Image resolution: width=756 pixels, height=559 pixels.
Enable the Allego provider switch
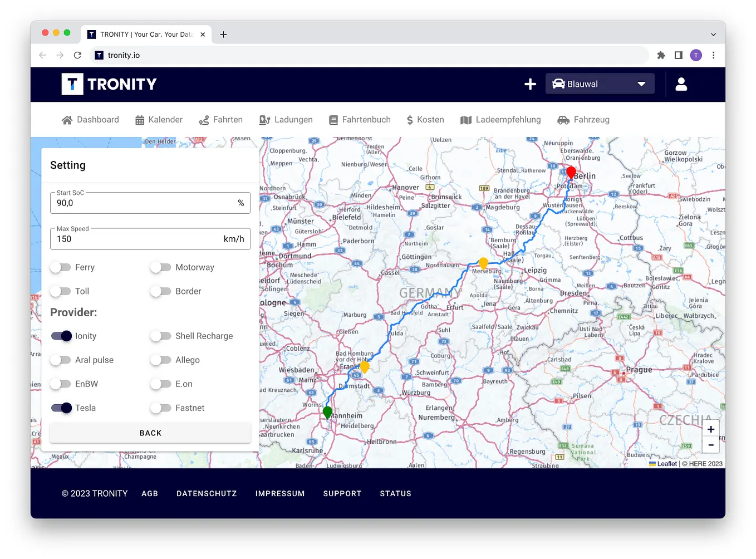160,360
